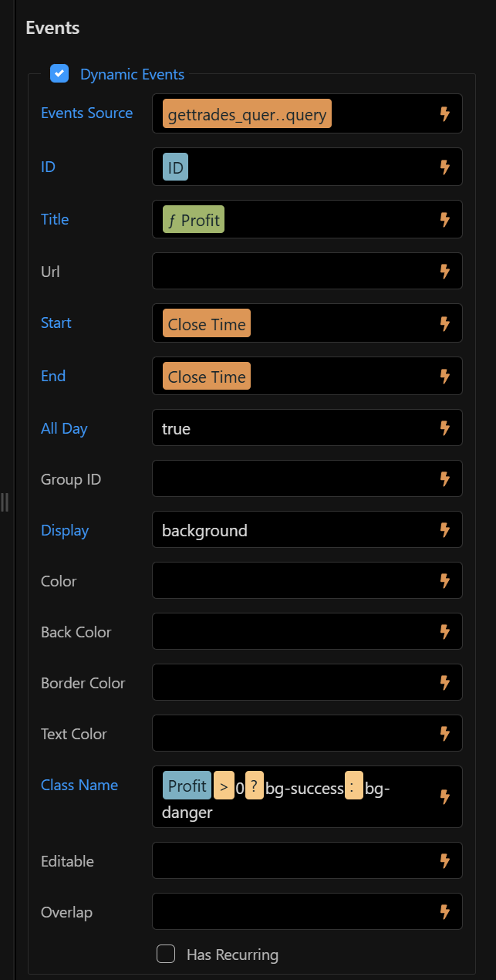Open dynamic data picker for Back Color

coord(444,631)
